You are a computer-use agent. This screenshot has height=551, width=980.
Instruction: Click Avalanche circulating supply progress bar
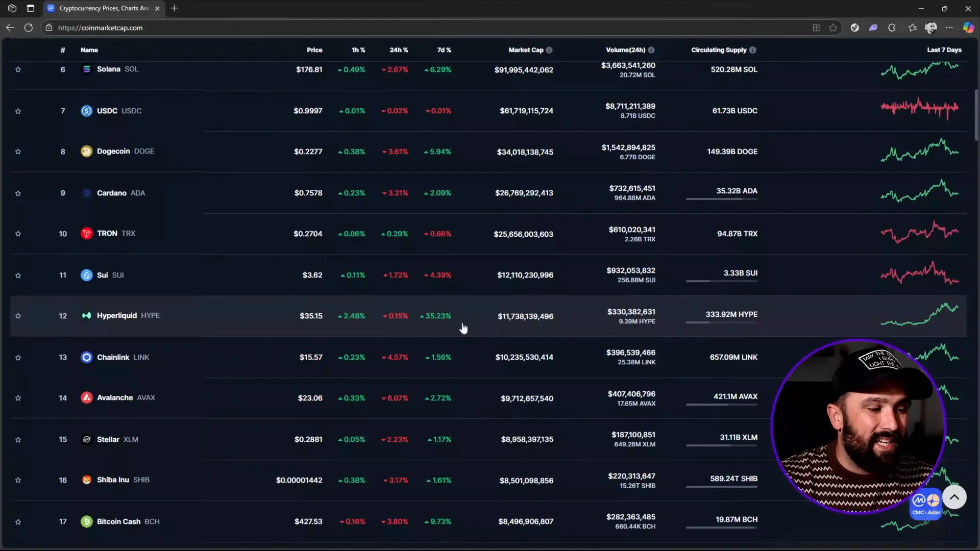[x=722, y=405]
